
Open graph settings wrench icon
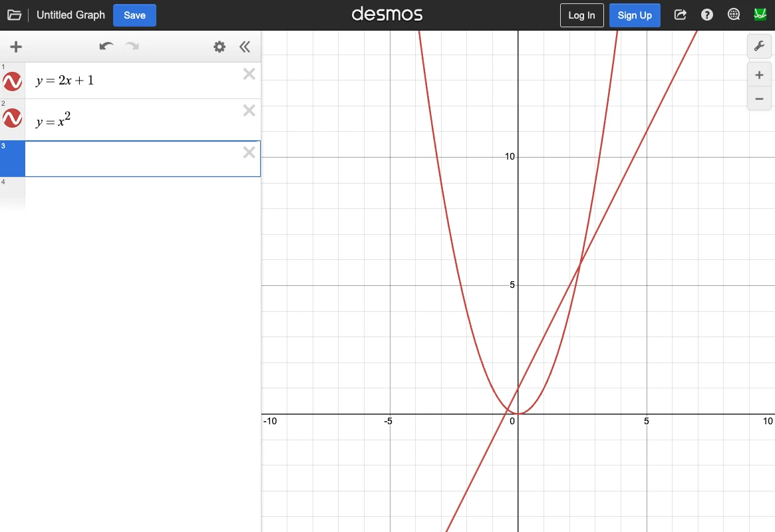pos(759,47)
